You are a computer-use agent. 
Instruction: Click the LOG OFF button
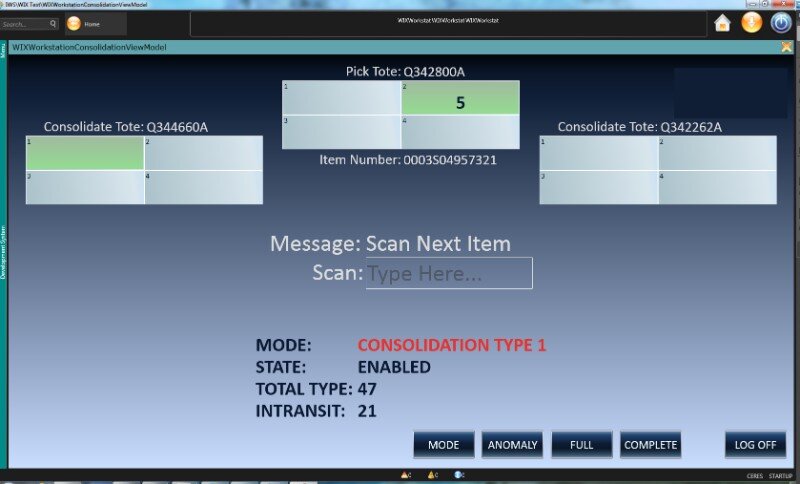[755, 444]
